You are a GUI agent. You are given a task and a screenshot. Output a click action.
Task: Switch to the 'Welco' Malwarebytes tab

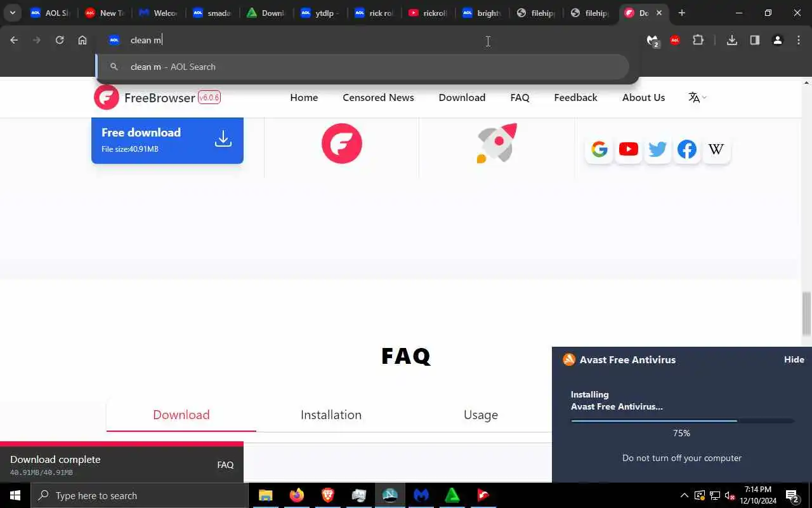coord(157,13)
